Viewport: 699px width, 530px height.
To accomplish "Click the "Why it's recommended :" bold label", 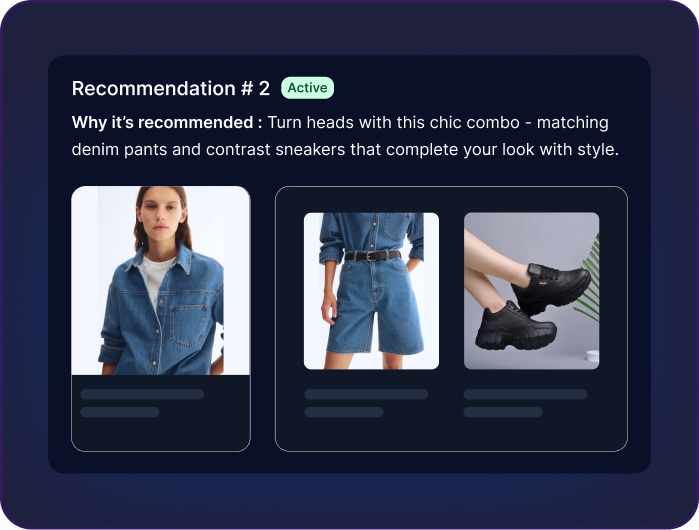I will (x=167, y=123).
